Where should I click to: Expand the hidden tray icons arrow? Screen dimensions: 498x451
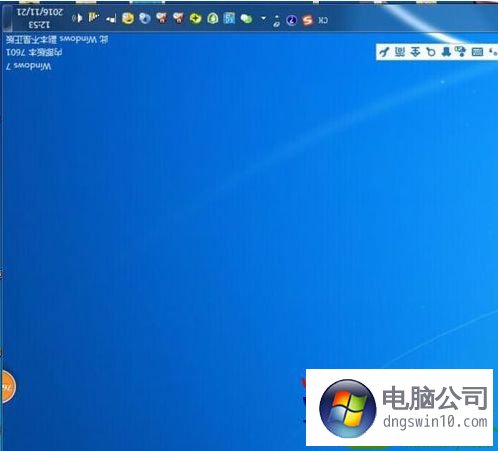point(263,18)
